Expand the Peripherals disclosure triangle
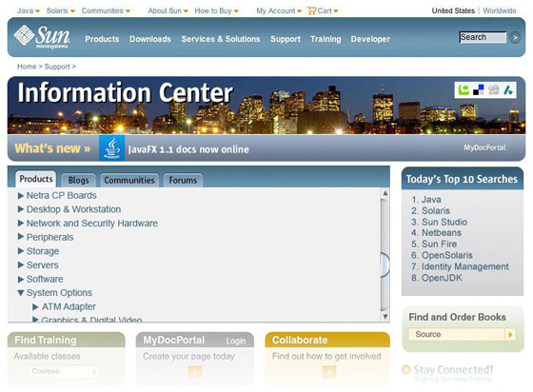Image resolution: width=533 pixels, height=392 pixels. pyautogui.click(x=21, y=237)
